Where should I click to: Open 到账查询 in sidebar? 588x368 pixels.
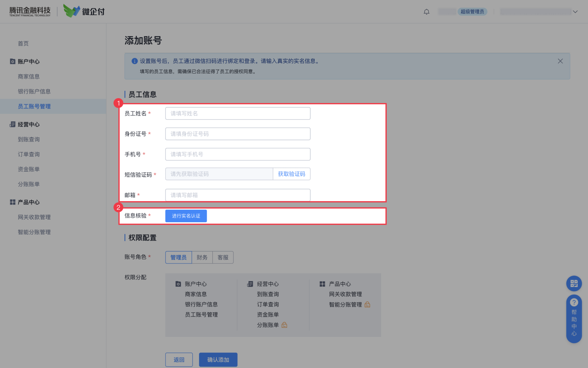29,139
